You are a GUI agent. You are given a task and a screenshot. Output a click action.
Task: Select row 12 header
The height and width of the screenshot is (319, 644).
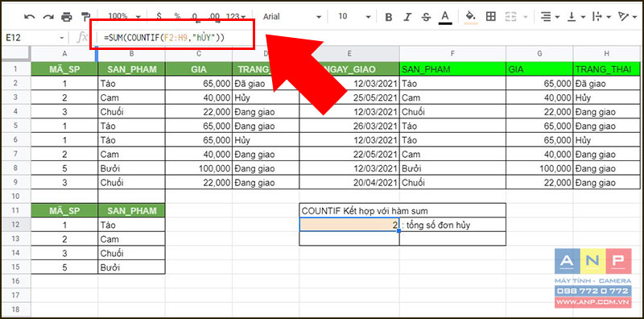(15, 225)
